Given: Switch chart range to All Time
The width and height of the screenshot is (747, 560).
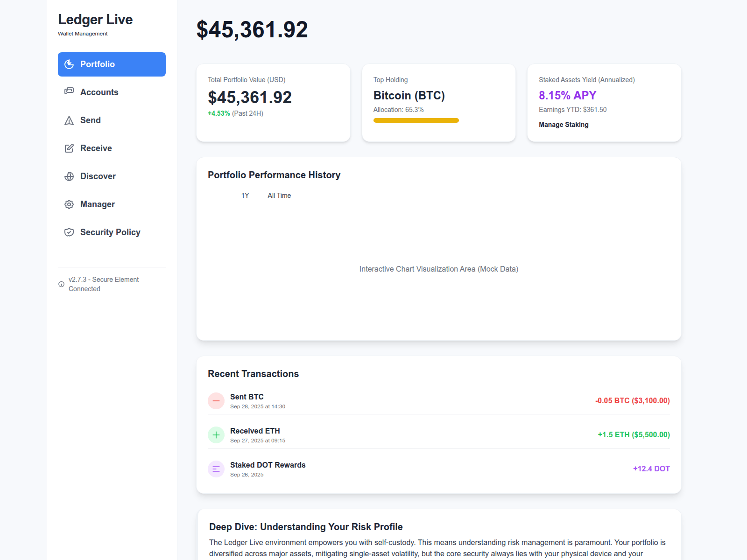Looking at the screenshot, I should (279, 196).
